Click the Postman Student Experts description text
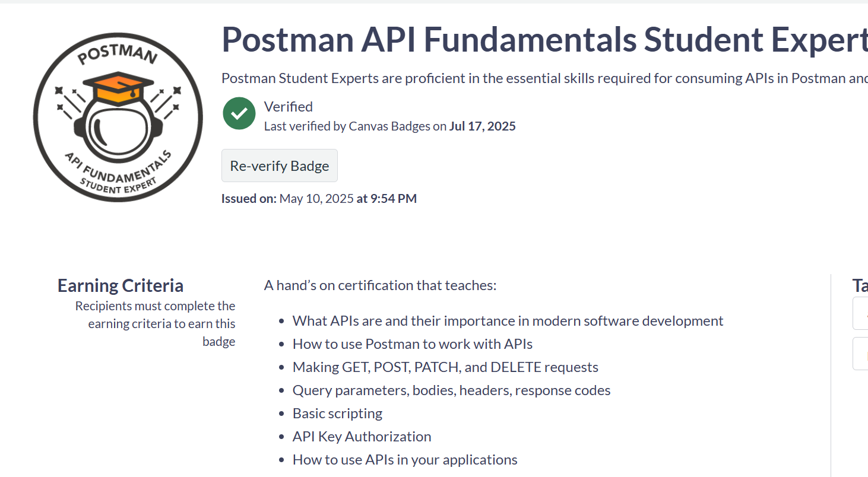 click(x=544, y=78)
